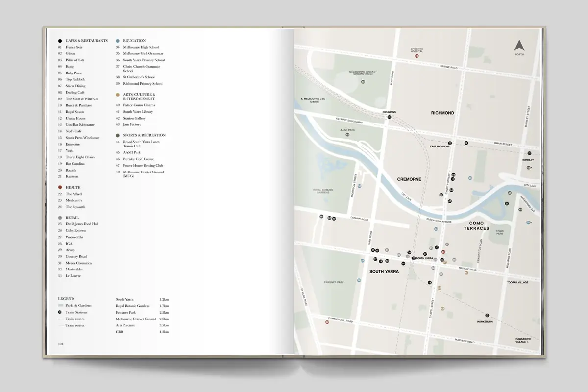Click the Hawksburn Village label on map
The width and height of the screenshot is (588, 392).
click(523, 340)
